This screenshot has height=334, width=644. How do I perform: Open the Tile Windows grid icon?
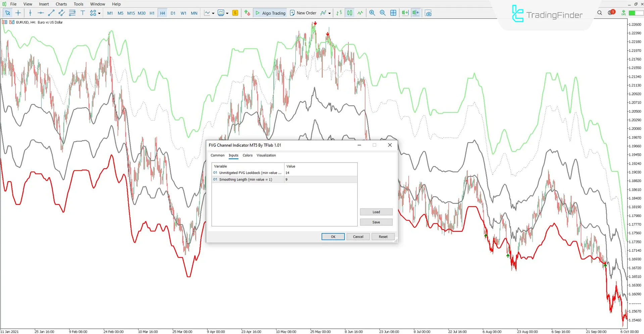[x=393, y=13]
